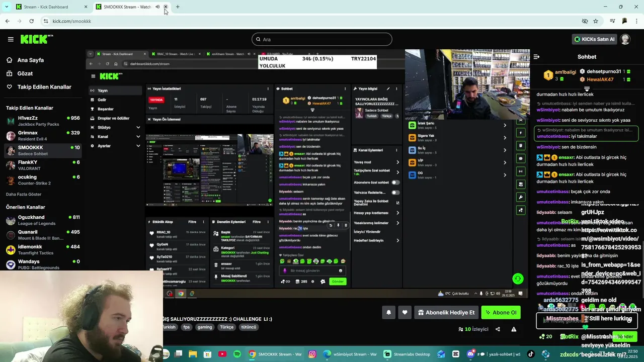Open H1vezZz channel in sidebar
644x362 pixels.
click(x=43, y=121)
